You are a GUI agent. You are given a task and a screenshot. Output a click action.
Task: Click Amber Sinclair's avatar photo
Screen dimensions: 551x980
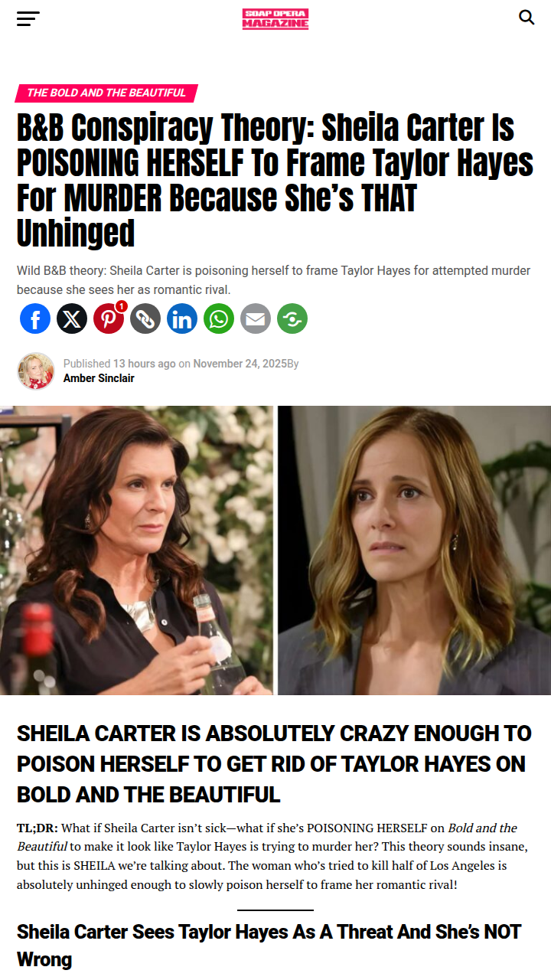point(36,371)
